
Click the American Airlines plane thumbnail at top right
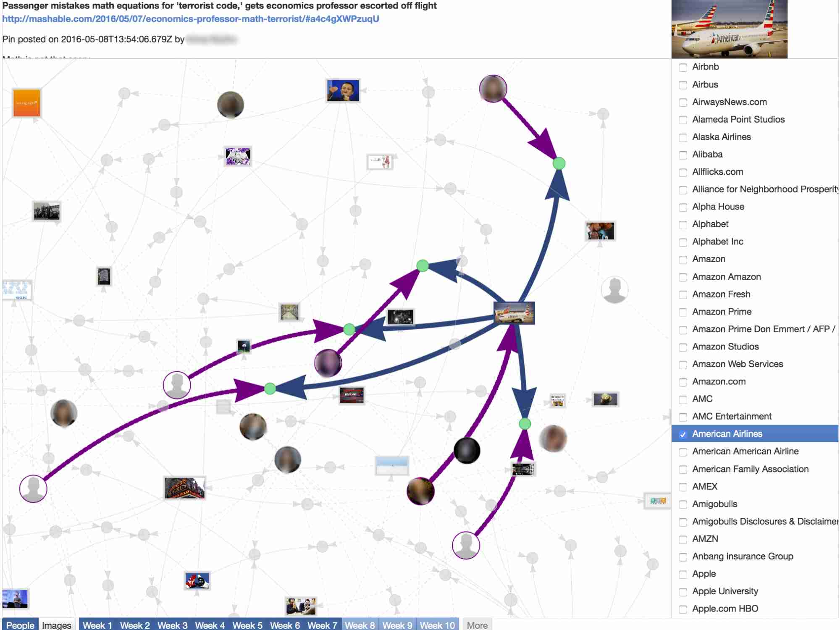[x=729, y=29]
